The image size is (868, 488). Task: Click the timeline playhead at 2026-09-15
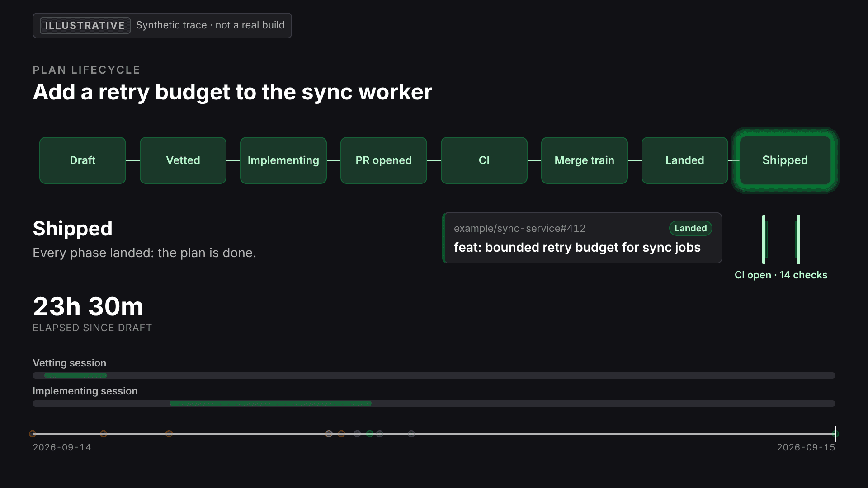[x=835, y=434]
